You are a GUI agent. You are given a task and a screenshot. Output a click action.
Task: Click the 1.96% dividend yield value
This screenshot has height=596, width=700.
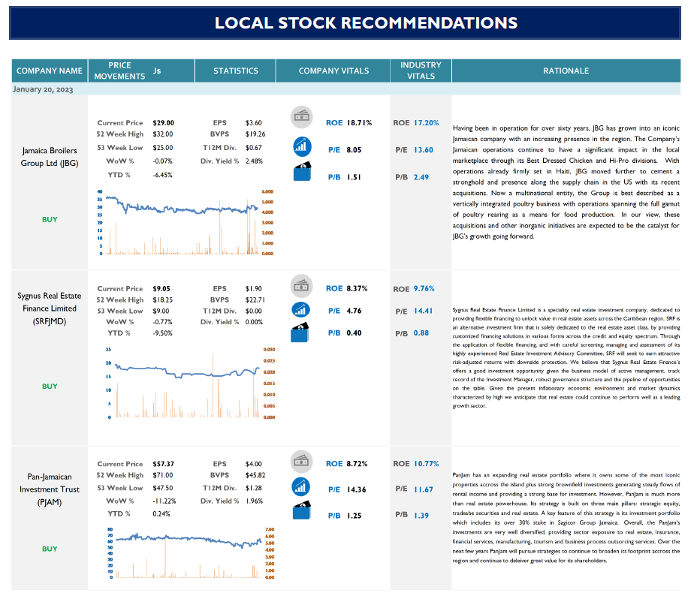[x=254, y=501]
